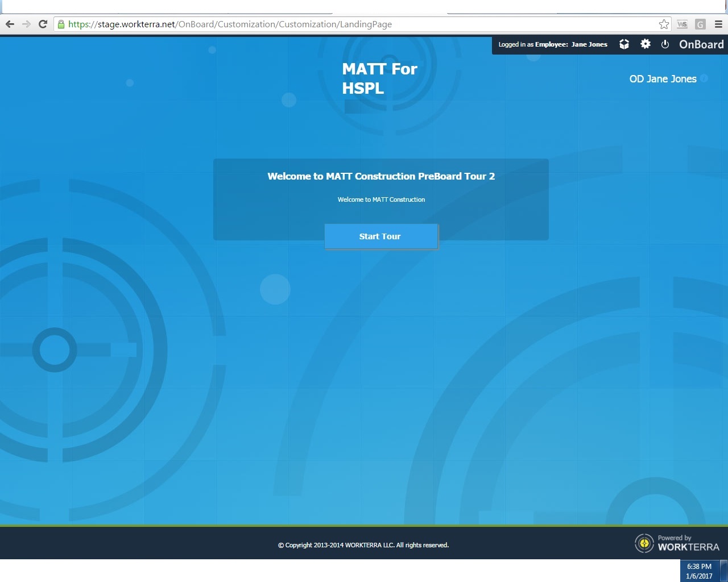This screenshot has width=728, height=582.
Task: Click the OD Jane Jones user name
Action: pos(663,79)
